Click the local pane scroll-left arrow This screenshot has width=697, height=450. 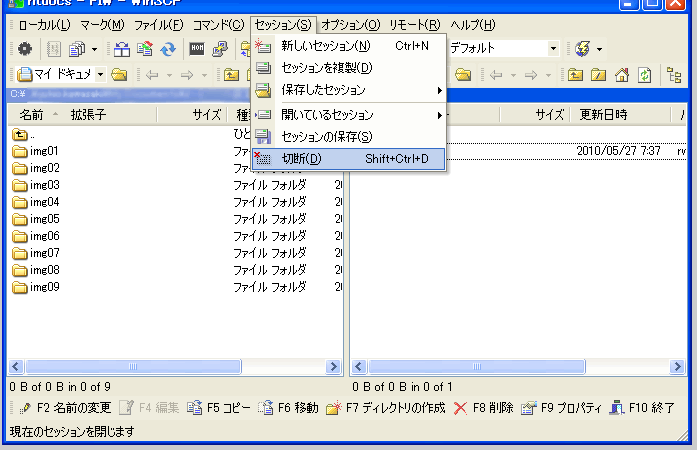[16, 366]
